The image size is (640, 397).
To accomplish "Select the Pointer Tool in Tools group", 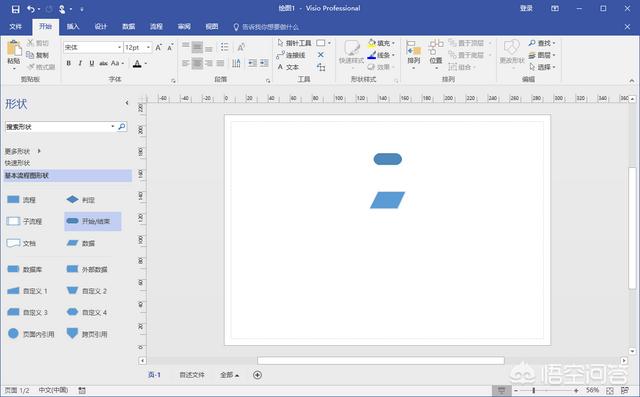I will click(294, 43).
